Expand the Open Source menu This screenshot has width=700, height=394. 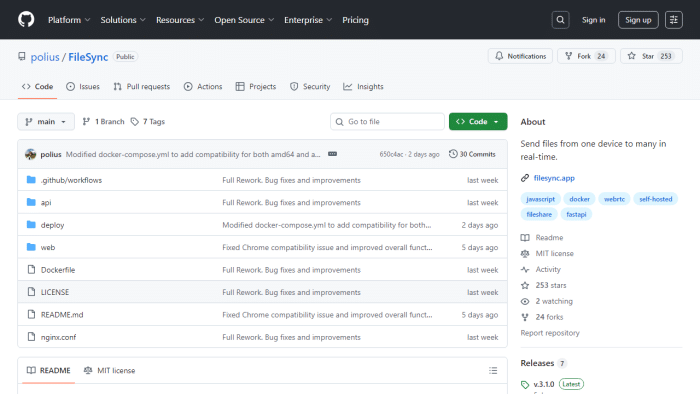pos(244,20)
